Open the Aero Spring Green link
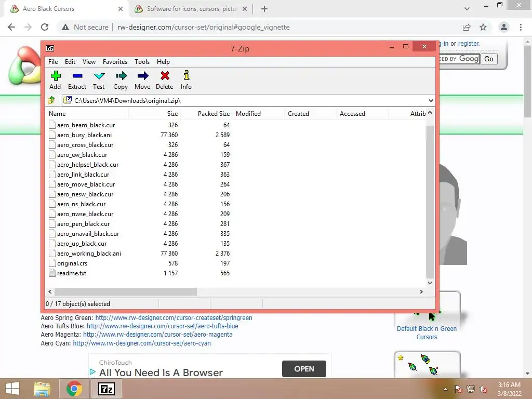This screenshot has width=532, height=399. pyautogui.click(x=174, y=317)
